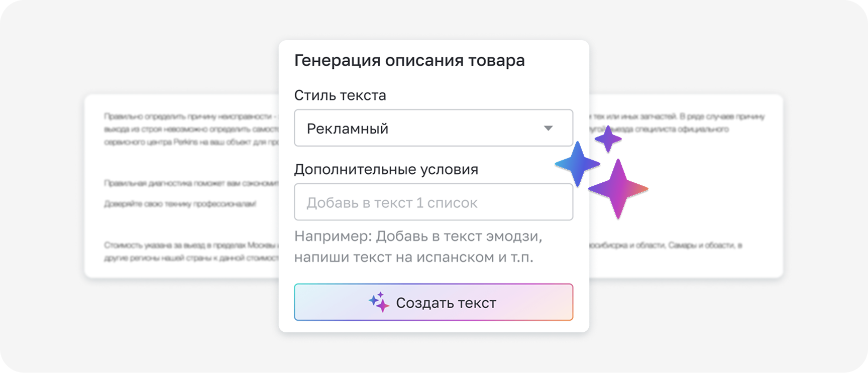Click the small purple sparkle star
868x373 pixels.
click(608, 139)
